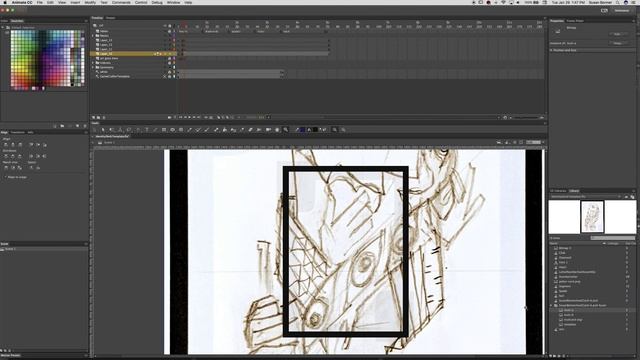Click the Wi-Fi status icon
The image size is (640, 360).
click(503, 2)
